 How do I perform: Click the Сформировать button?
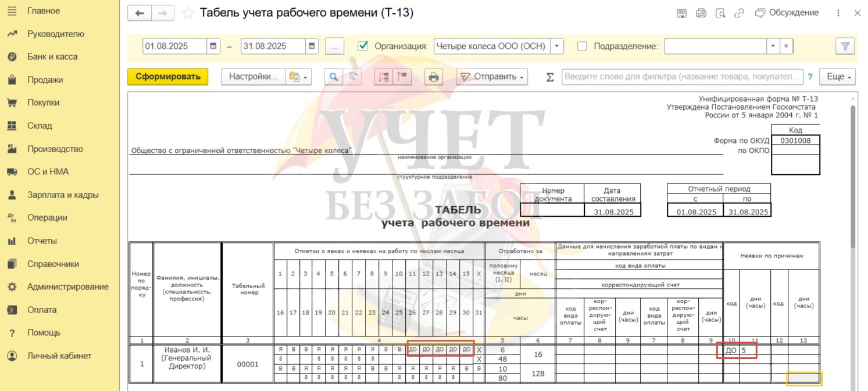click(168, 77)
